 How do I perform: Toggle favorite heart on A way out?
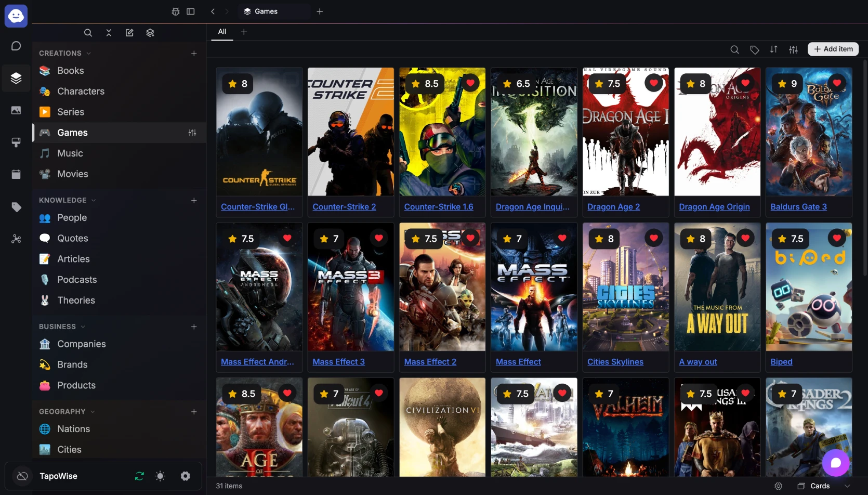745,238
